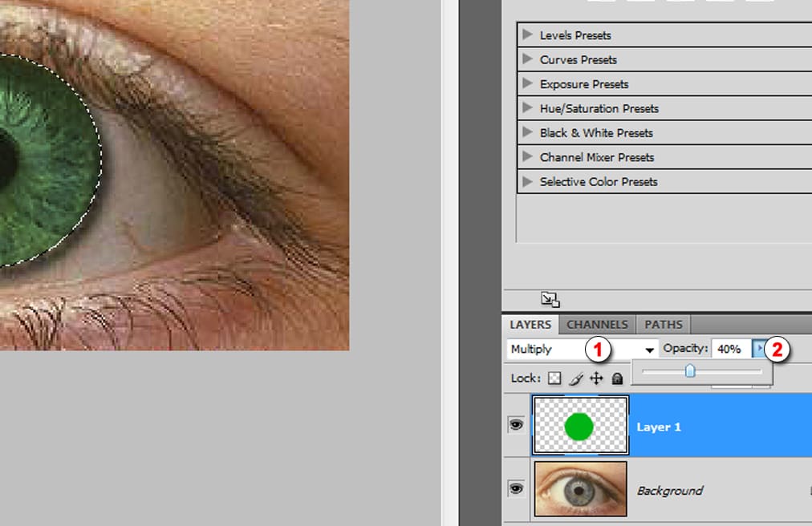Hide Layer 1 using its eye icon
This screenshot has height=526, width=812.
point(516,425)
